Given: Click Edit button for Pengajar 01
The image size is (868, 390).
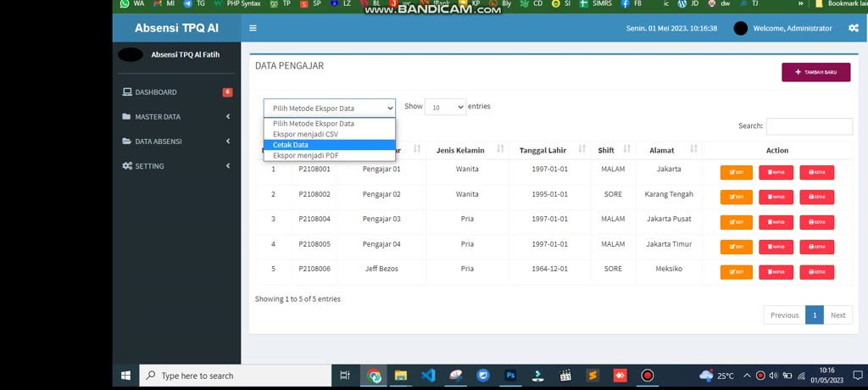Looking at the screenshot, I should coord(736,173).
